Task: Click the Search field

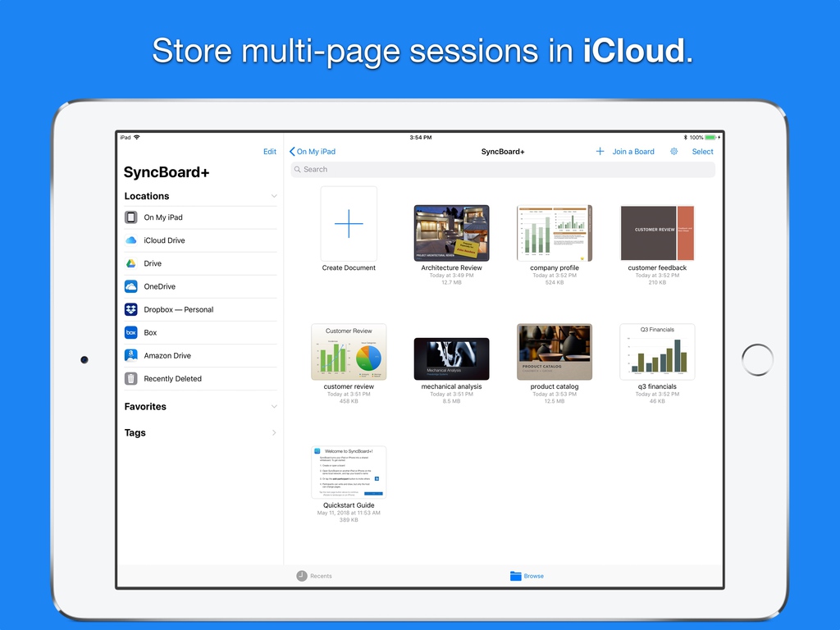Action: coord(503,169)
